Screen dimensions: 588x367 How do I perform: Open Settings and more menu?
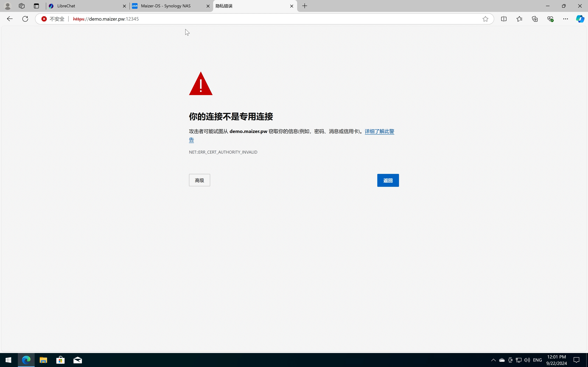pos(566,19)
